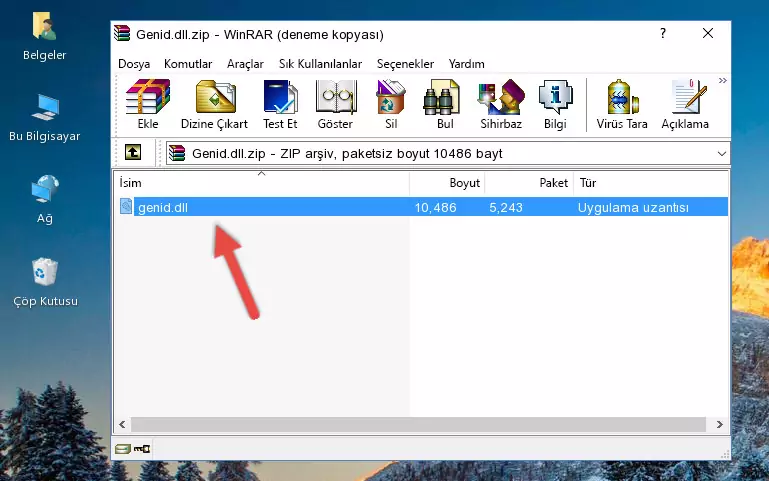Click the Ekle (Add) toolbar icon
This screenshot has width=769, height=481.
tap(148, 104)
